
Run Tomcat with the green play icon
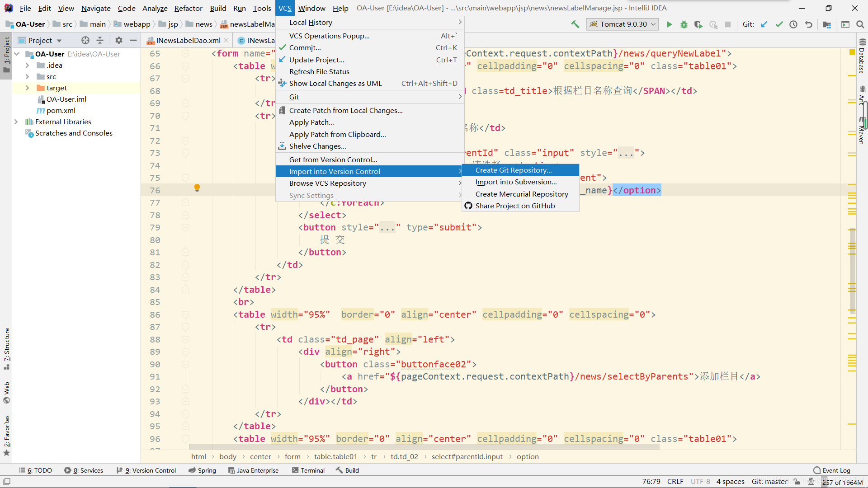click(669, 24)
